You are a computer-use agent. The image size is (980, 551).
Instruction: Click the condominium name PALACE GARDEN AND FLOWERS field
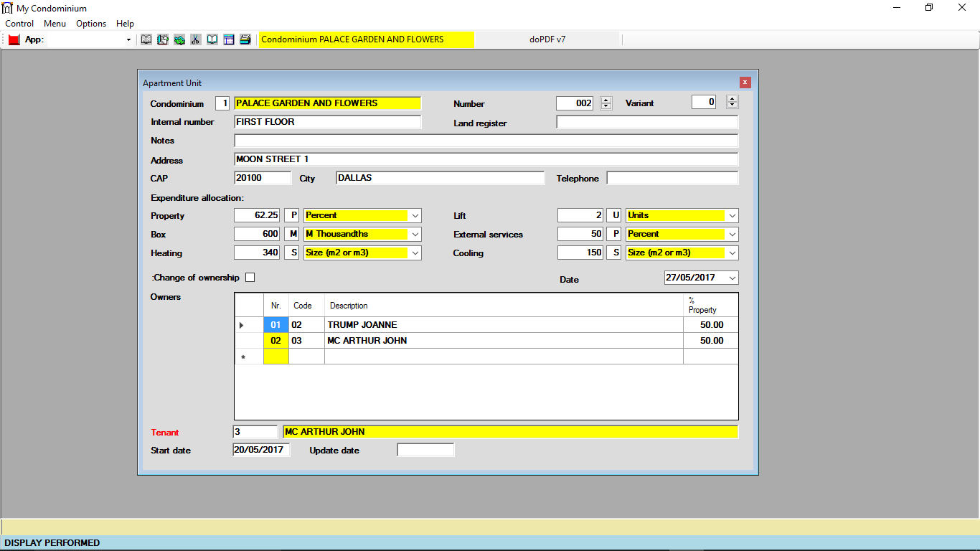click(328, 103)
